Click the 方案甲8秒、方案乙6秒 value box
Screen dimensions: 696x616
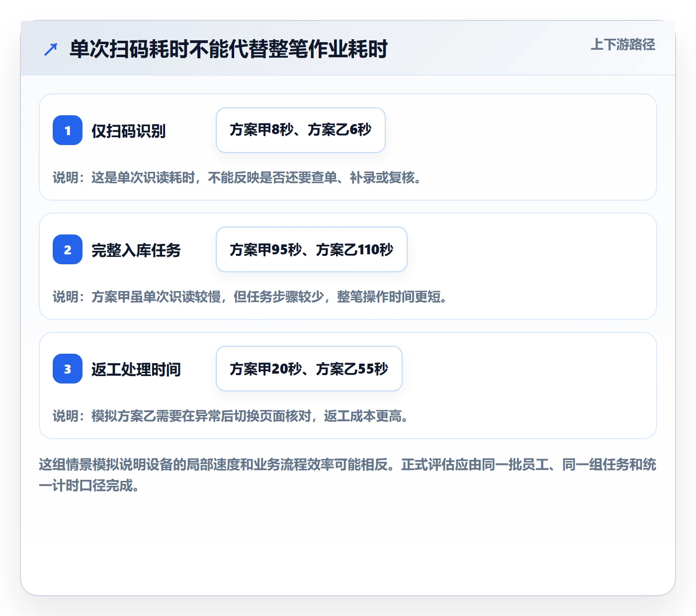[301, 130]
